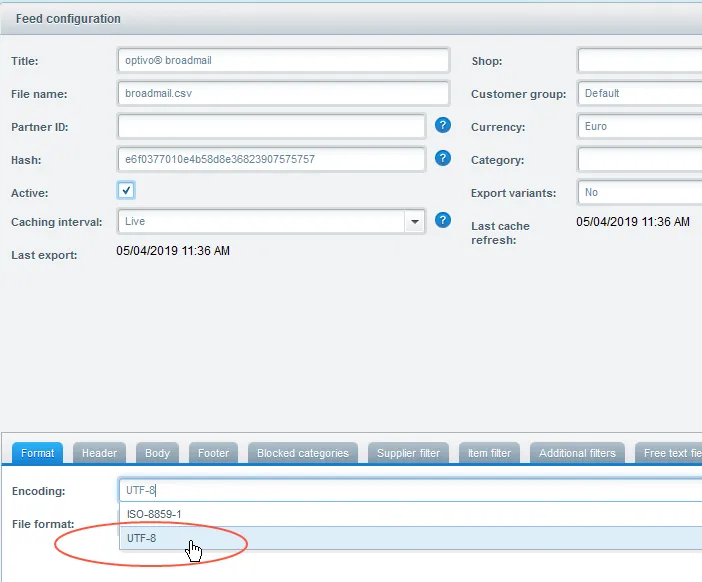
Task: Open the Currency dropdown showing Euro
Action: click(x=639, y=127)
